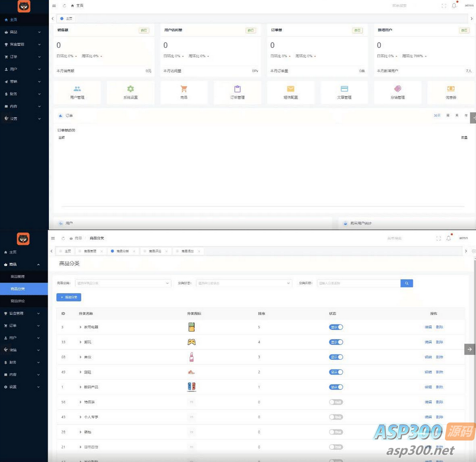Enable the 个人专享 category status switch

[336, 417]
